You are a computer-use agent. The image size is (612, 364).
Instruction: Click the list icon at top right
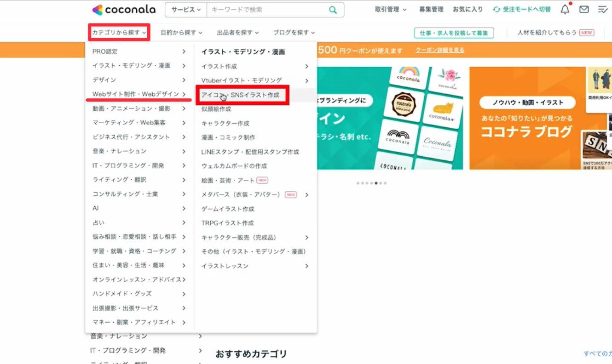pyautogui.click(x=603, y=9)
